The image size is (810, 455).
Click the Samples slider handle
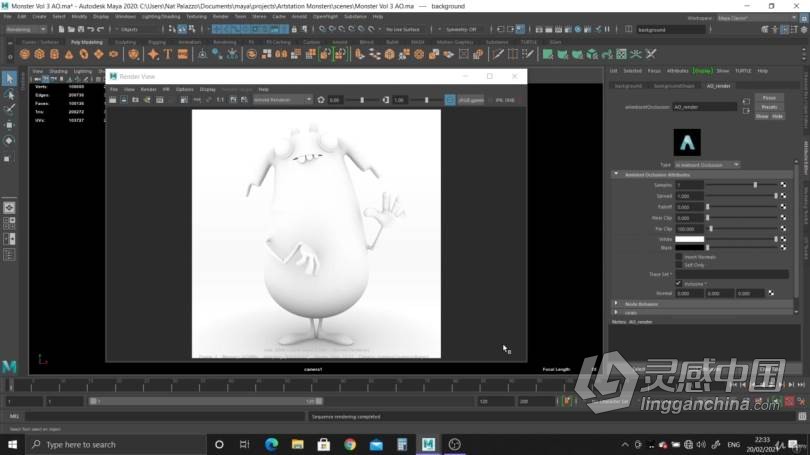[x=755, y=185]
